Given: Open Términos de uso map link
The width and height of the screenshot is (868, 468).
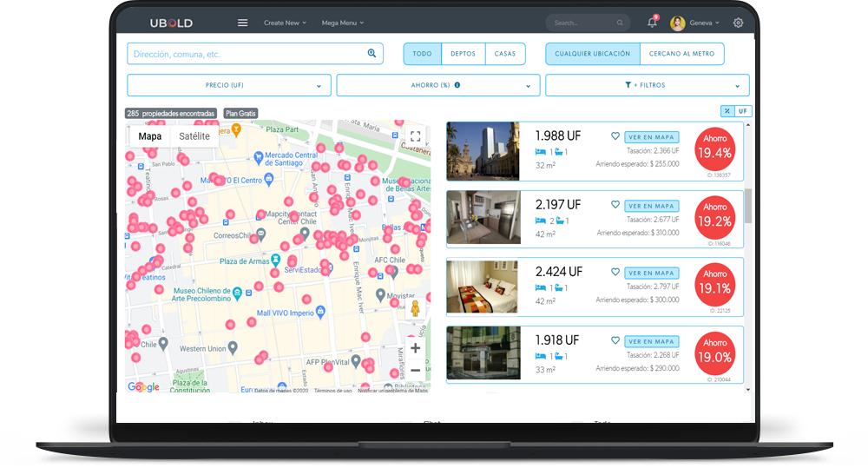Looking at the screenshot, I should [x=332, y=391].
